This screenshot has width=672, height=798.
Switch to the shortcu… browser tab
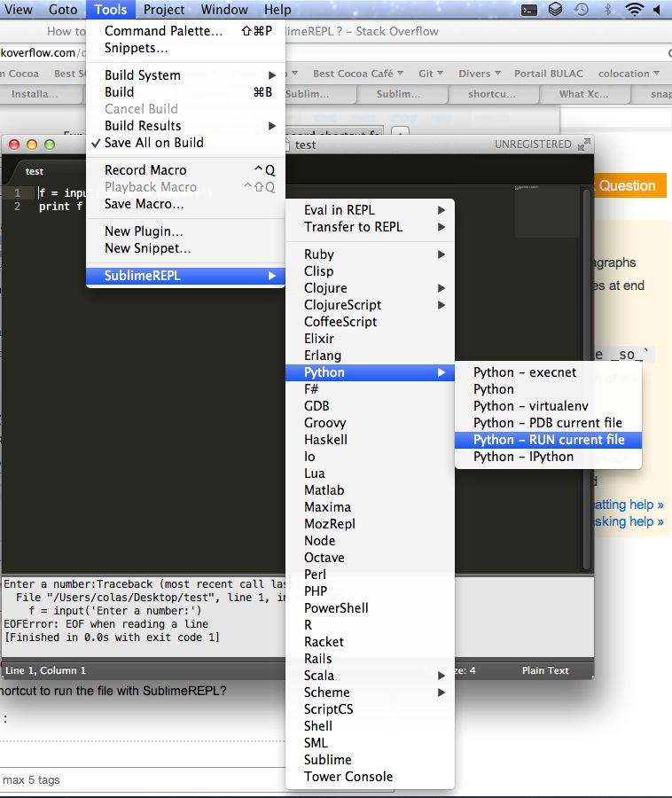[x=491, y=94]
